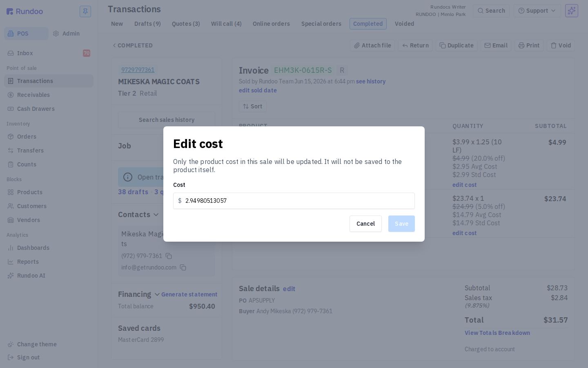The height and width of the screenshot is (368, 588).
Task: Click the pin sidebar icon
Action: [x=85, y=11]
